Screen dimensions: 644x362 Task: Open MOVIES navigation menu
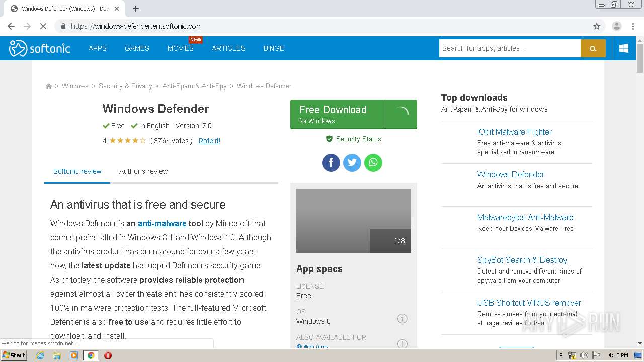tap(181, 48)
